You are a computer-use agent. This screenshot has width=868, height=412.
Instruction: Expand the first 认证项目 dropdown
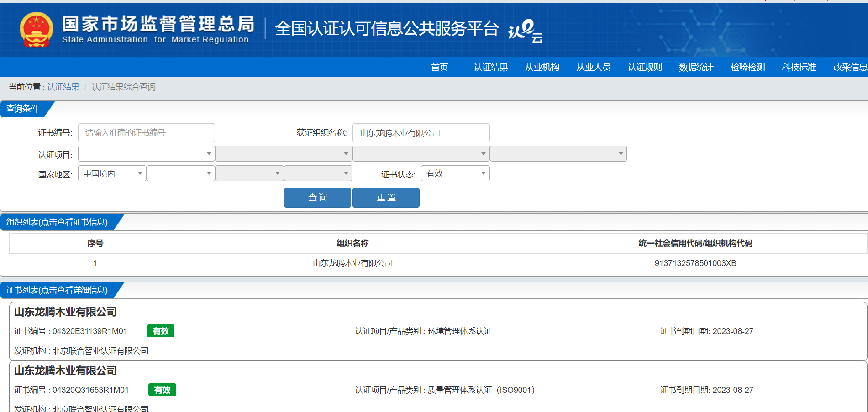coord(147,154)
